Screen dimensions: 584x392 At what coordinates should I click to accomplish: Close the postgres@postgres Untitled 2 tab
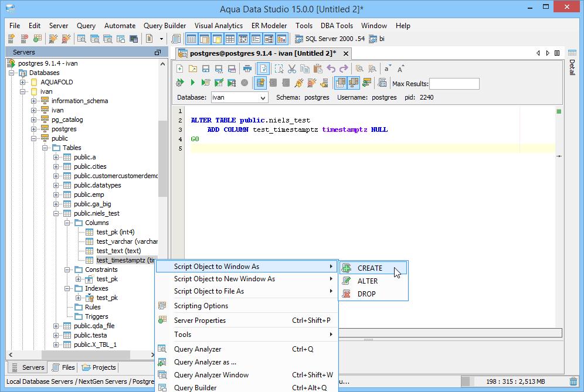[345, 53]
